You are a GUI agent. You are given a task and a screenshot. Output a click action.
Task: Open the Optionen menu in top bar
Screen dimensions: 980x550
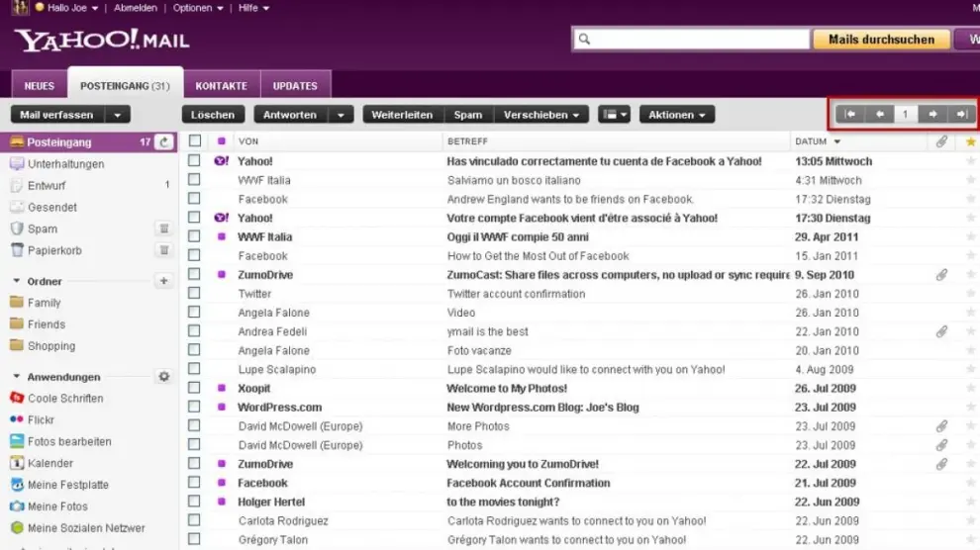click(197, 8)
